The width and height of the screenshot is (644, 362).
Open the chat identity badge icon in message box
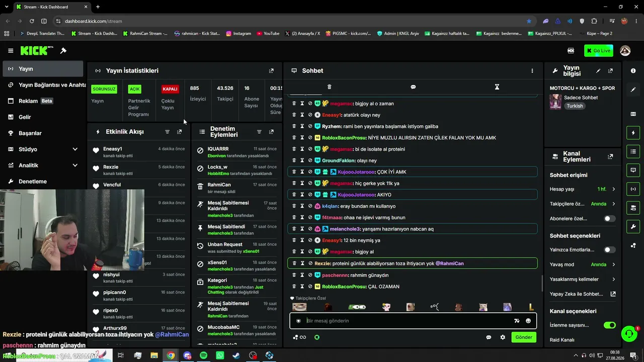coord(298,321)
